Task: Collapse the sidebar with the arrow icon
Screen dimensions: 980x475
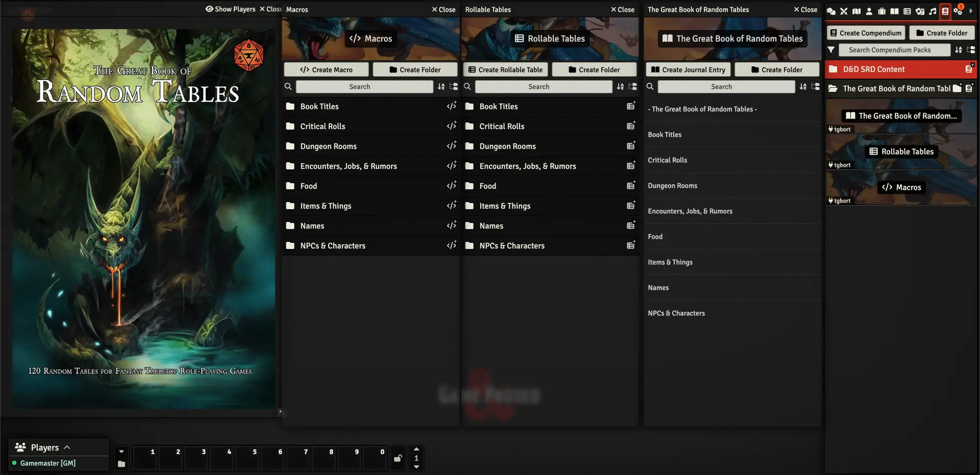Action: click(971, 11)
